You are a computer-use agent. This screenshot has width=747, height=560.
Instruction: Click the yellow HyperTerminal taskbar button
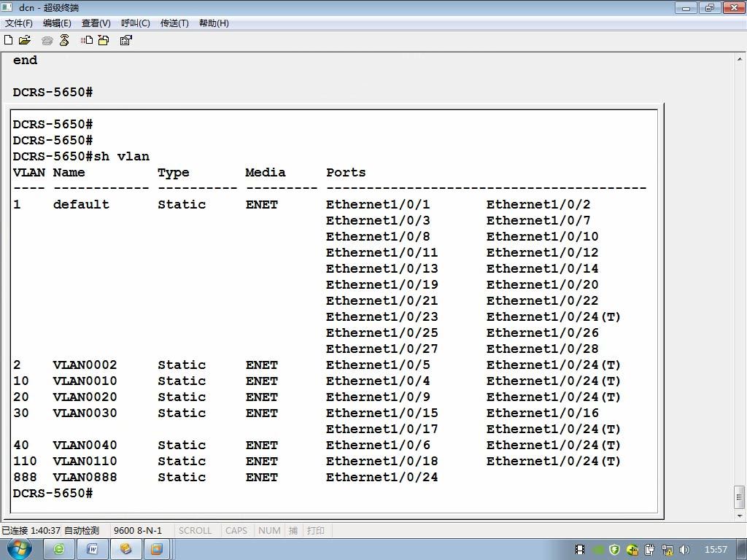pyautogui.click(x=125, y=550)
